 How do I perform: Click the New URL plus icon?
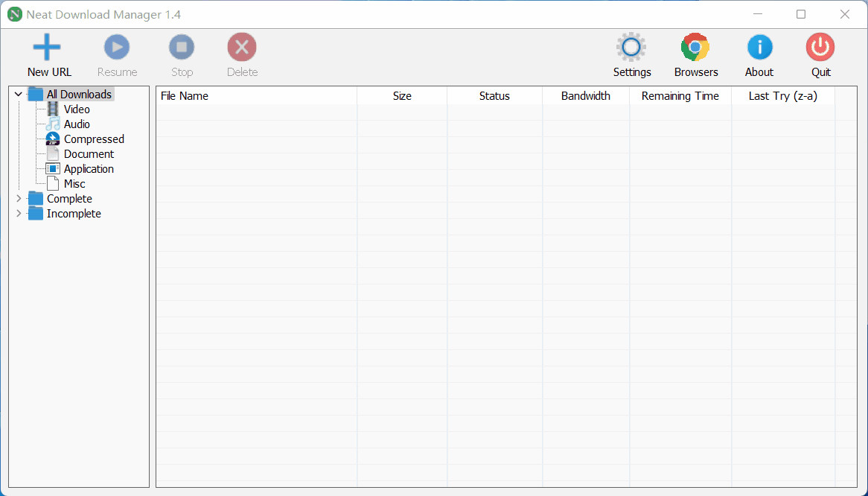(47, 47)
